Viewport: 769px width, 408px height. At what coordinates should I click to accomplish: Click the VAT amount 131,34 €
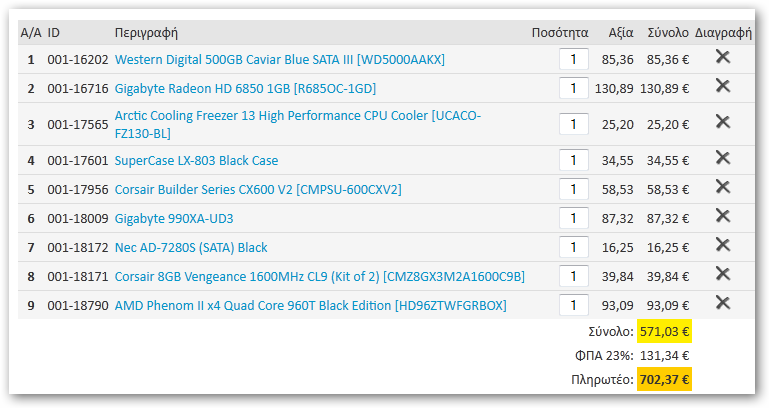click(665, 356)
